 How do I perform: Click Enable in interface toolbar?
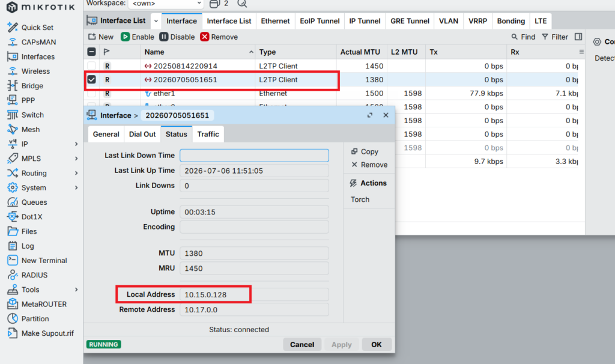(x=138, y=37)
